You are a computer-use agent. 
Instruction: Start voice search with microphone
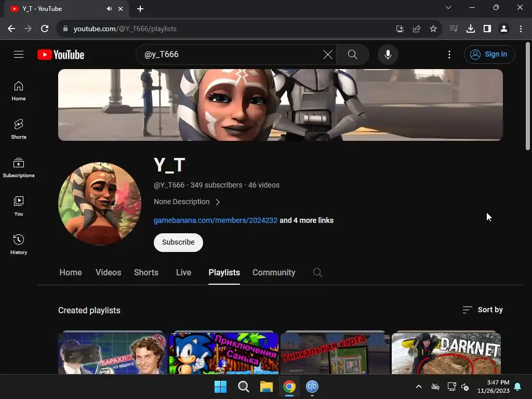tap(388, 54)
